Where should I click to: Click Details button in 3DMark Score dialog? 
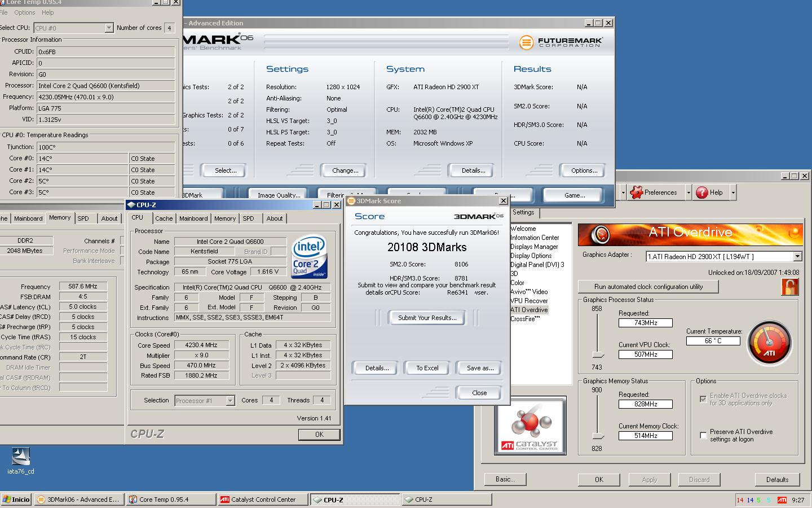click(377, 368)
